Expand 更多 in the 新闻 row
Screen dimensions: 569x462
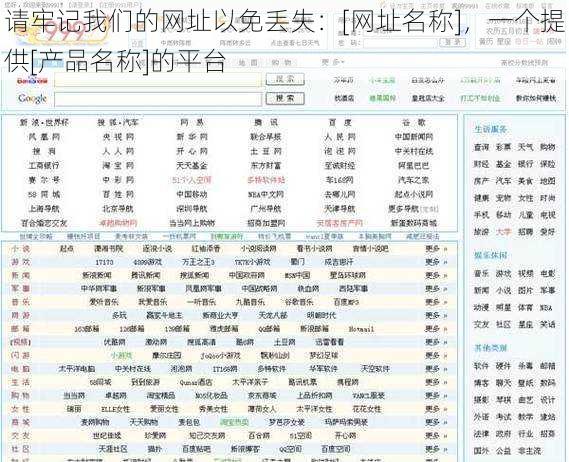click(x=436, y=275)
